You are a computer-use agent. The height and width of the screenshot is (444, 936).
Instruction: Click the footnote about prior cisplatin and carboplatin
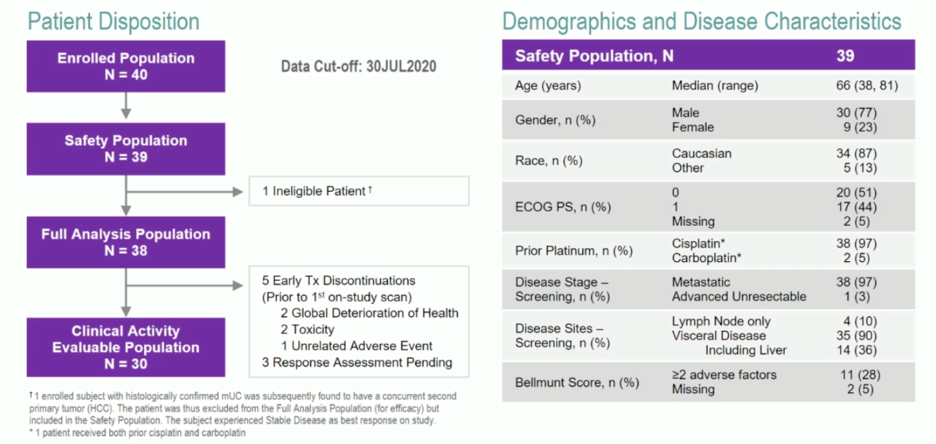point(137,434)
